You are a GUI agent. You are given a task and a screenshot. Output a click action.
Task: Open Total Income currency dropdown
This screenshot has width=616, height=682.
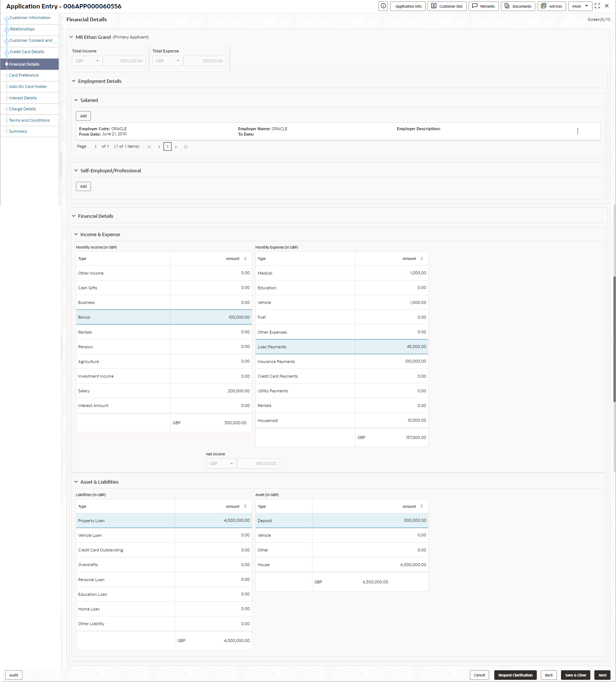[x=87, y=61]
